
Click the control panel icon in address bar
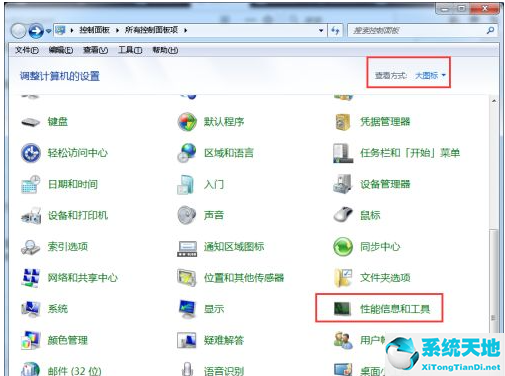click(60, 30)
